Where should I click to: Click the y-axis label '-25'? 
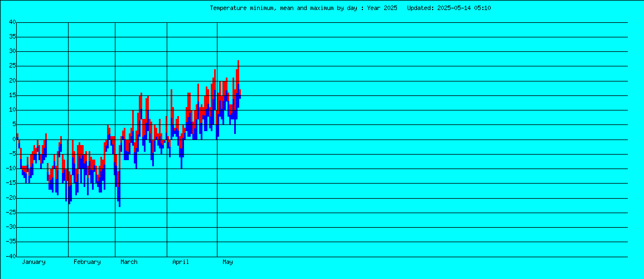click(11, 213)
